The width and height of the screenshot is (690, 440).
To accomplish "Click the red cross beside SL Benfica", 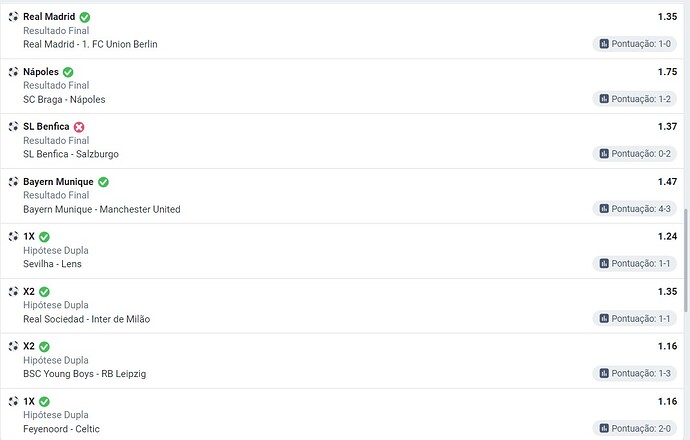I will click(79, 127).
